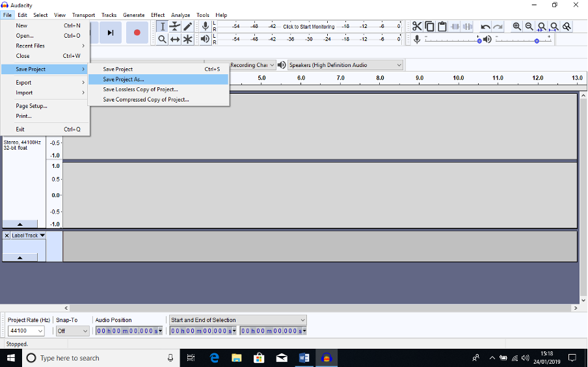Expand the Recent Files submenu

click(x=46, y=46)
